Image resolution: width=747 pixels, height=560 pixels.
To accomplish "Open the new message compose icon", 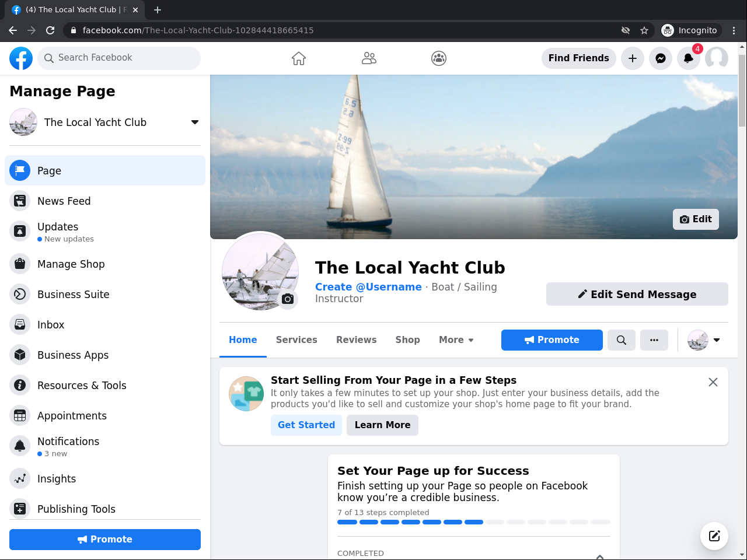I will coord(714,536).
